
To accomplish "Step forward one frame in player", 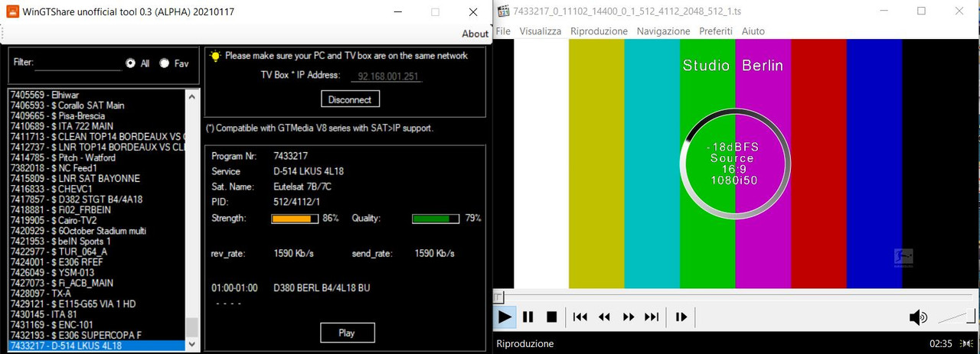I will 681,317.
